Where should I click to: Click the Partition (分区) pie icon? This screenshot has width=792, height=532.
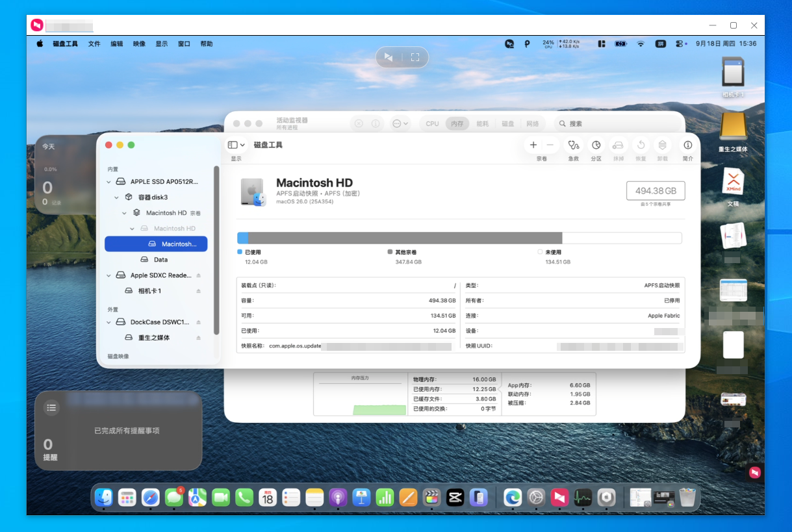[596, 146]
